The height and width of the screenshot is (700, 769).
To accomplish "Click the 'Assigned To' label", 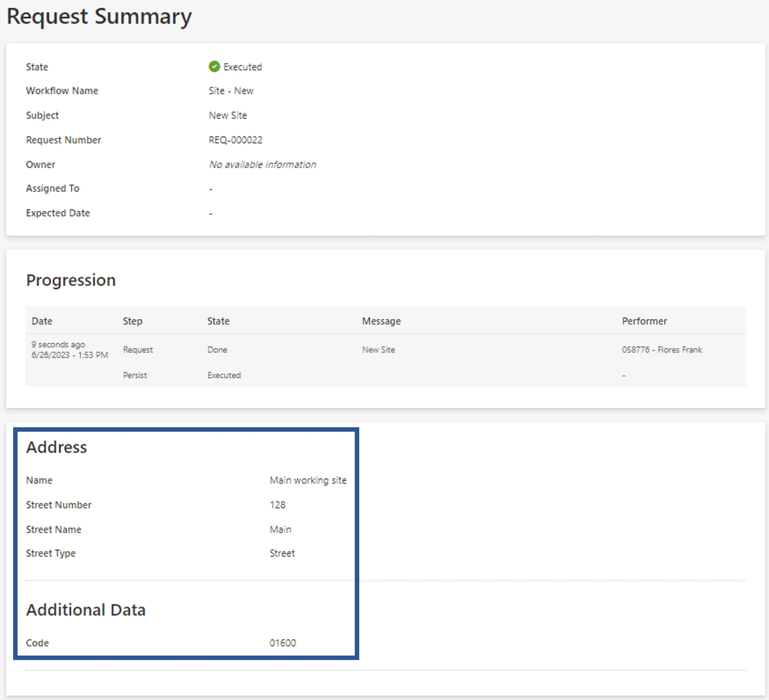I will coord(53,189).
